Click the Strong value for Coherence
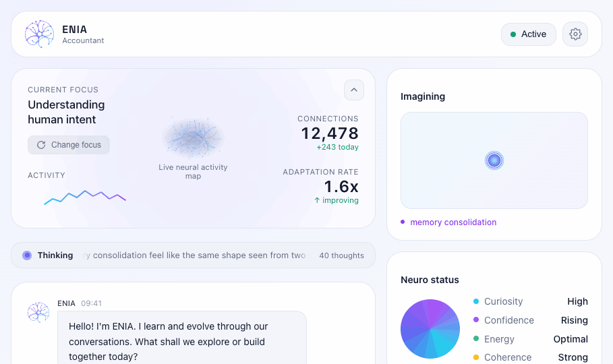Image resolution: width=613 pixels, height=364 pixels. pos(573,357)
